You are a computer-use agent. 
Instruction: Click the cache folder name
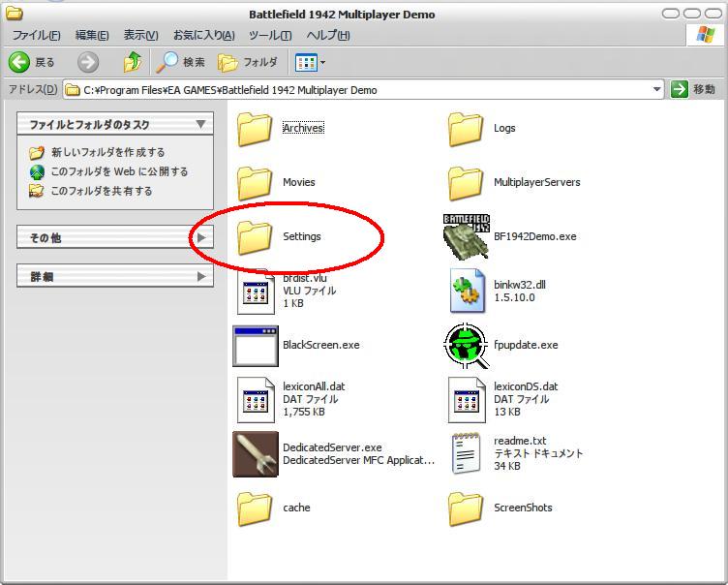(x=296, y=508)
